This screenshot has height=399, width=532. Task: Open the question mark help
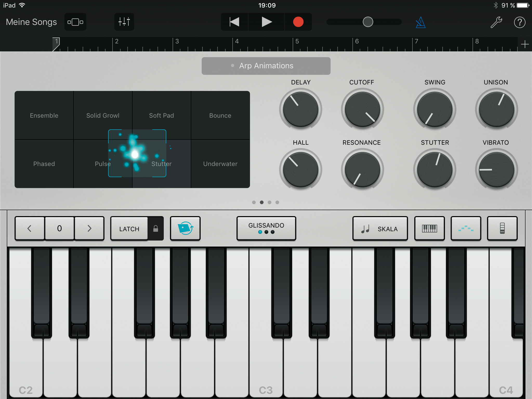[x=520, y=22]
